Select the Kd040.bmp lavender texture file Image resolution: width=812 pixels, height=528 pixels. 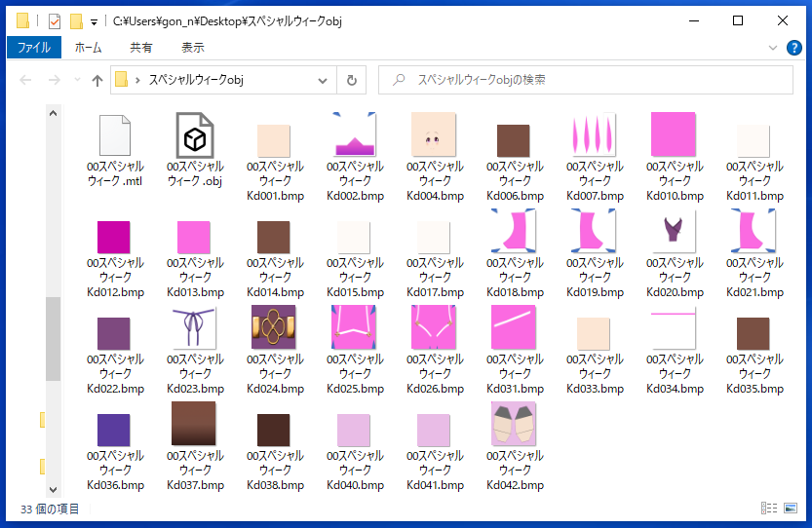354,430
